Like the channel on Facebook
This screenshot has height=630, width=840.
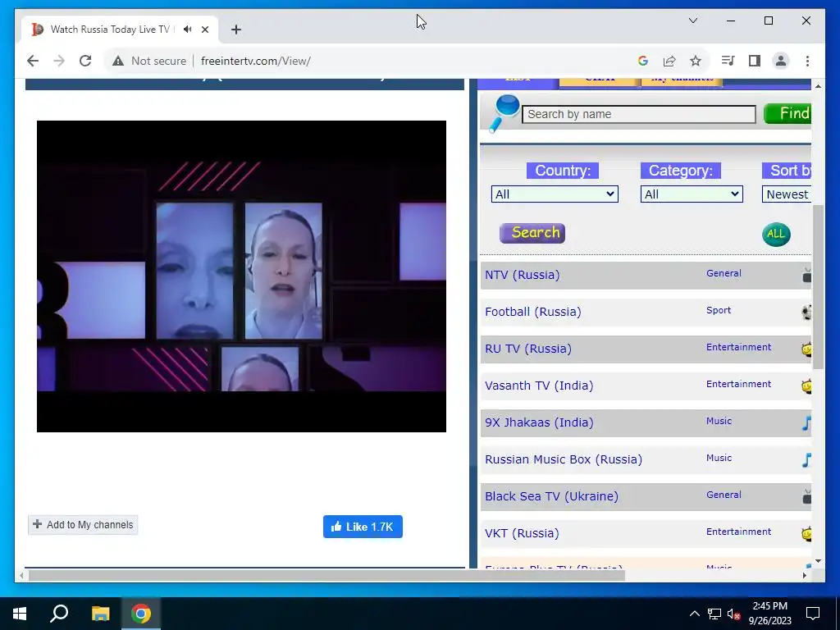[x=363, y=527]
